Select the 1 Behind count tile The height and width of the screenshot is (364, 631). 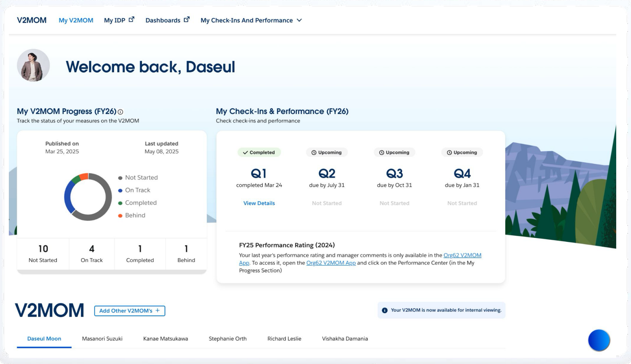[x=186, y=254]
